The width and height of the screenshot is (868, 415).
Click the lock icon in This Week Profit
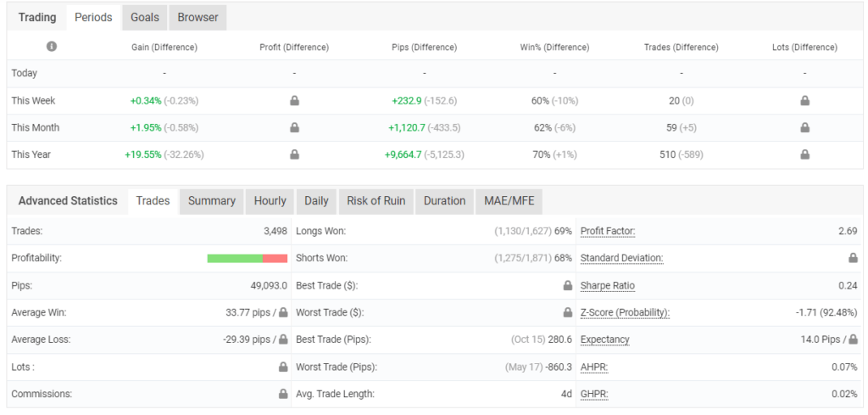point(294,101)
